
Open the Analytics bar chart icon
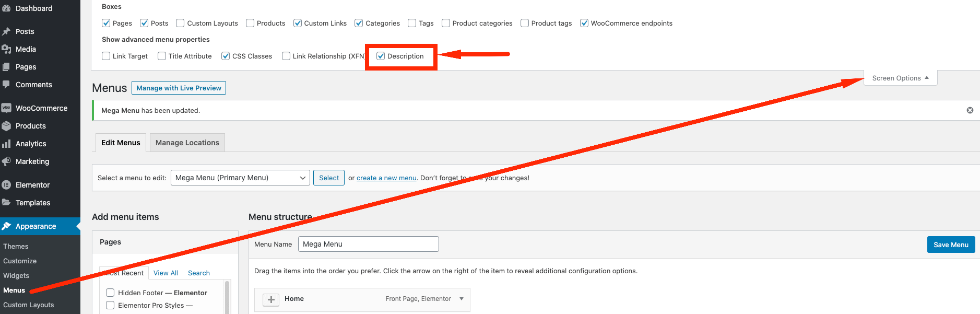point(6,144)
